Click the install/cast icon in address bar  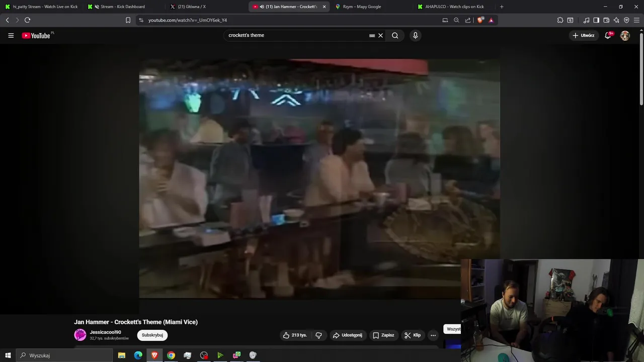click(x=445, y=20)
